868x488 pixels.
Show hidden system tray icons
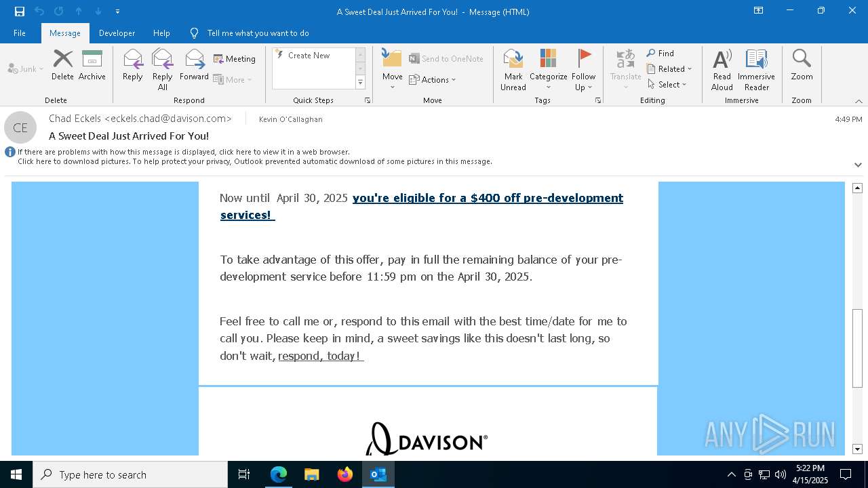click(731, 474)
